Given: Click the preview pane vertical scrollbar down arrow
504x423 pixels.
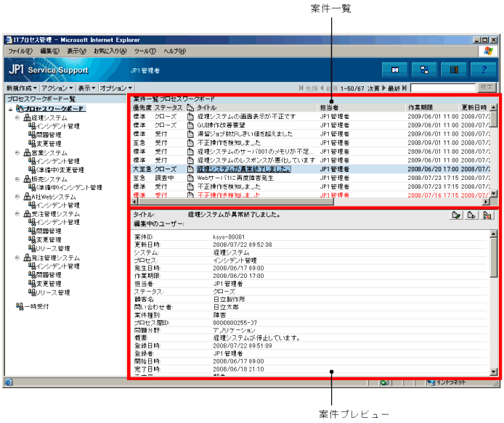Looking at the screenshot, I should [493, 372].
